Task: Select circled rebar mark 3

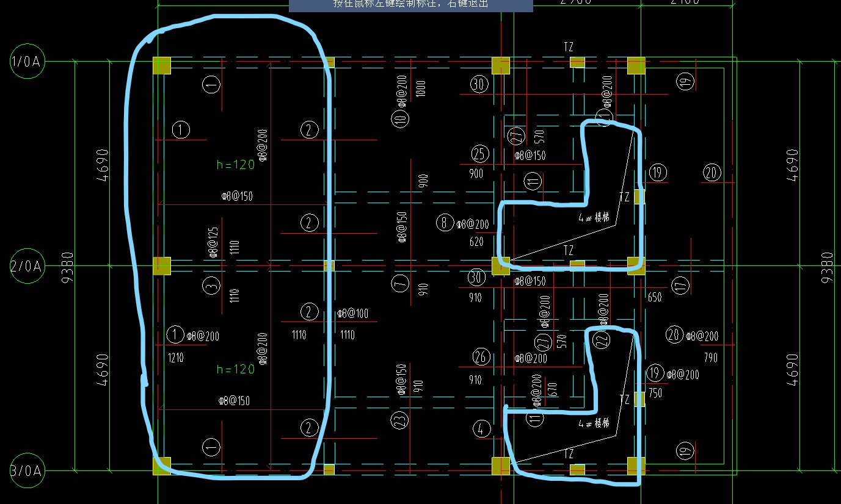Action: click(211, 286)
